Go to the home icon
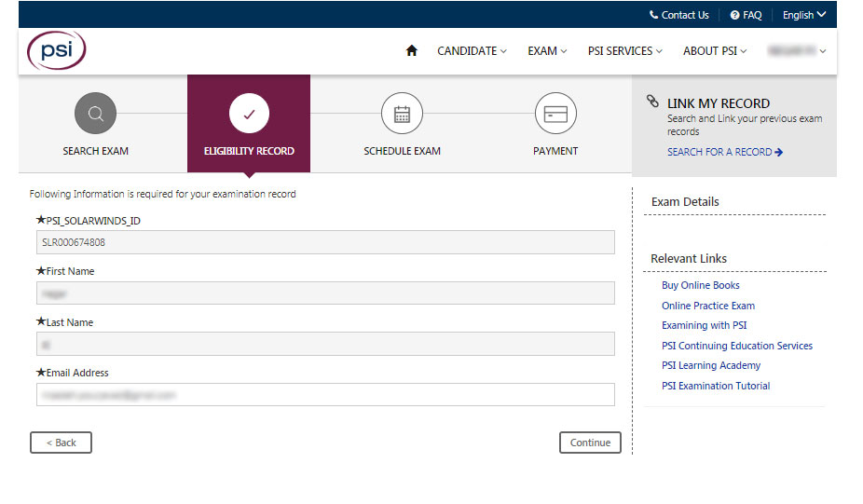Viewport: 863px width, 504px height. [411, 50]
